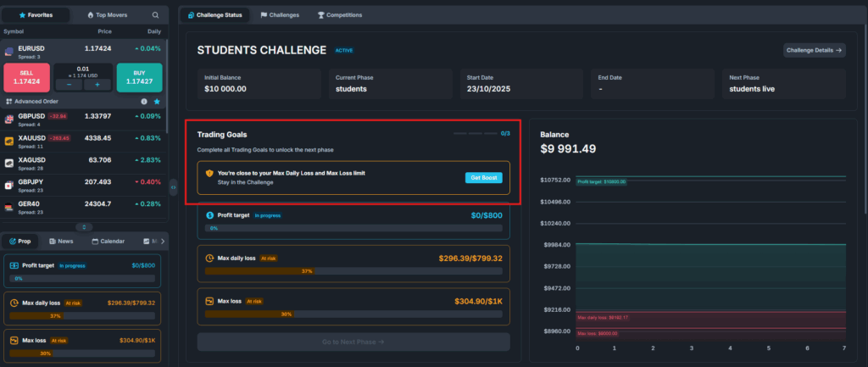Click the blue favorite star for EURUSD
868x367 pixels.
(x=156, y=102)
